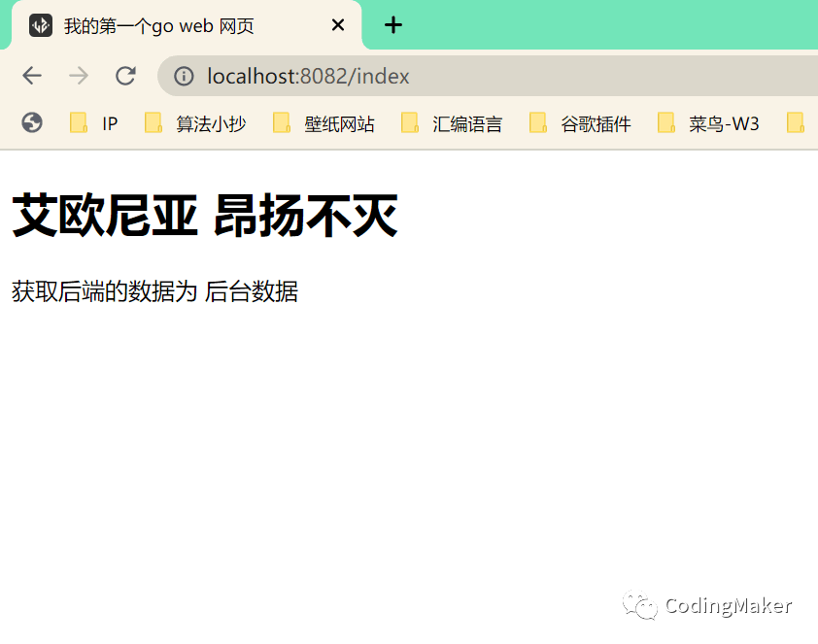
Task: Click the back navigation arrow
Action: pyautogui.click(x=32, y=76)
